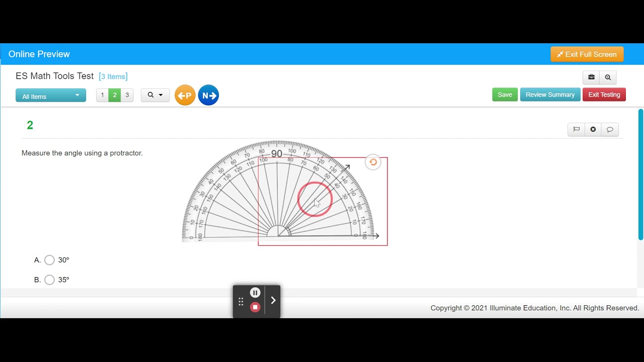Click the ES Math Tools Test title
Screen dimensions: 644x362
55,76
